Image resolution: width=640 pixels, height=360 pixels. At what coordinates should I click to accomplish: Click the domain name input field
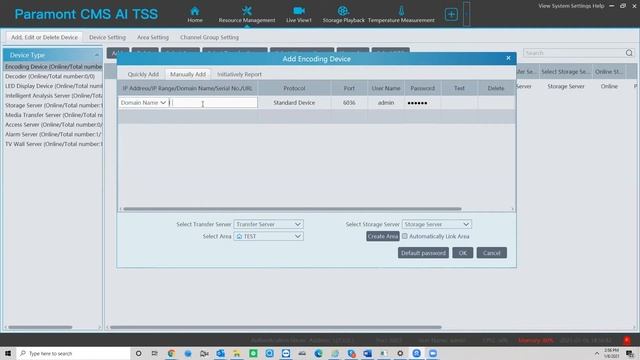tap(213, 103)
